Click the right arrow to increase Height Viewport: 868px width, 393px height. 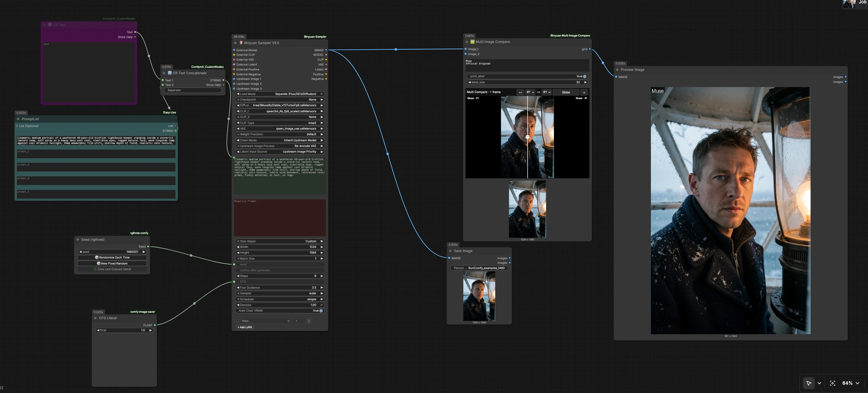pos(321,253)
